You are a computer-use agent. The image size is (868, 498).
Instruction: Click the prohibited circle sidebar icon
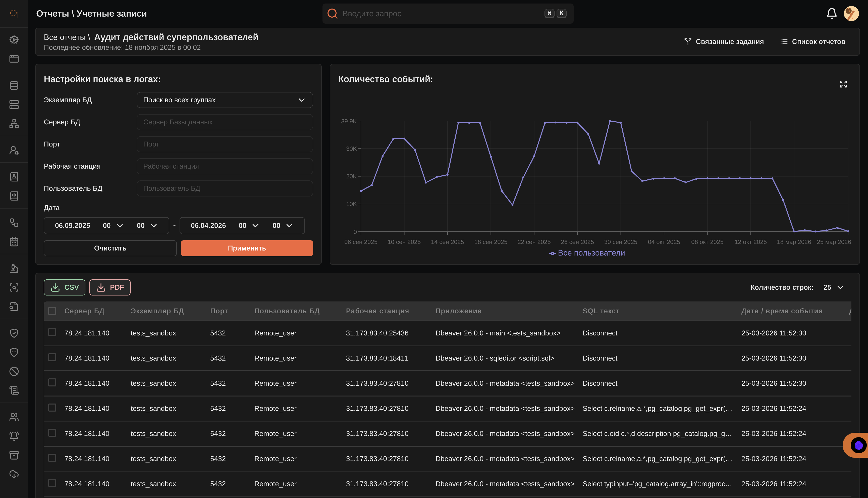click(14, 371)
